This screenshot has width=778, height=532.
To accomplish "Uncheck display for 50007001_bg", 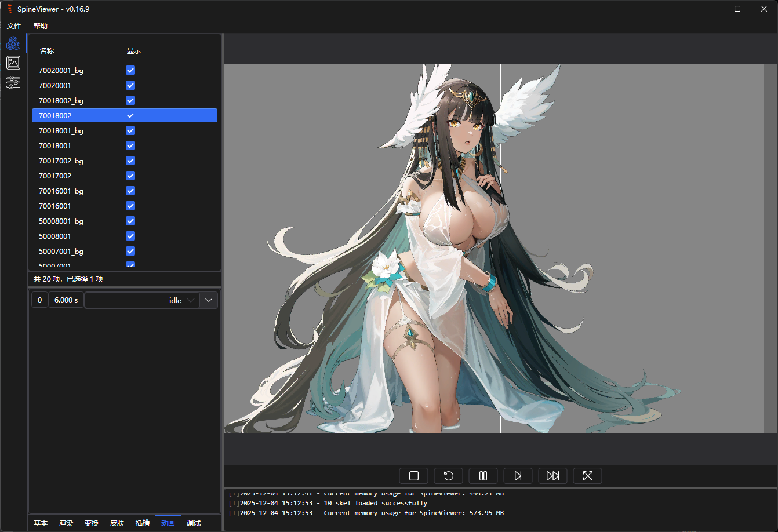I will tap(130, 251).
